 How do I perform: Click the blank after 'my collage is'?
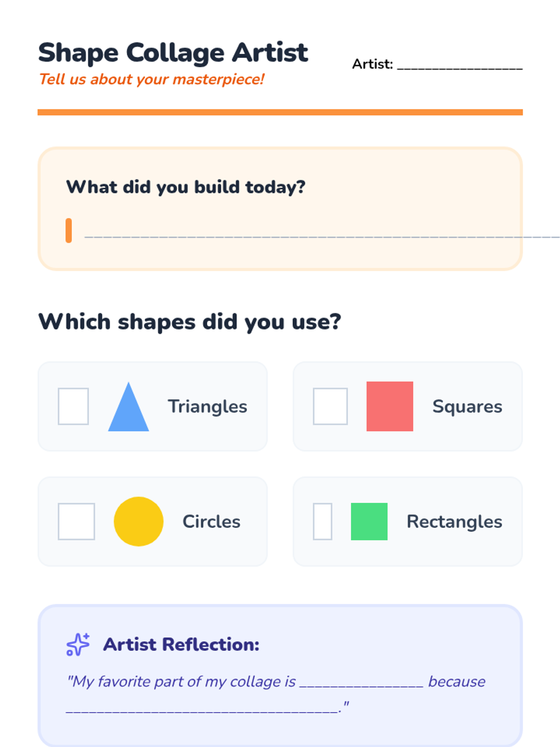(361, 683)
